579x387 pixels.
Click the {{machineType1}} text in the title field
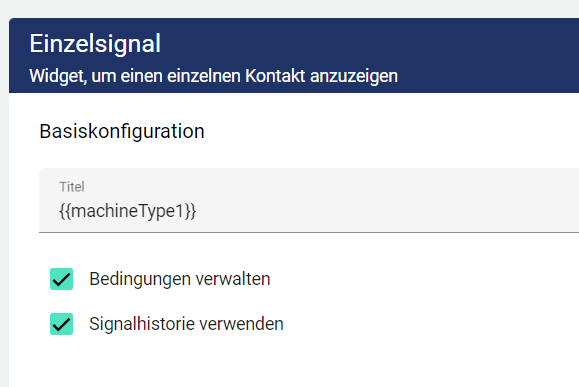pyautogui.click(x=128, y=211)
